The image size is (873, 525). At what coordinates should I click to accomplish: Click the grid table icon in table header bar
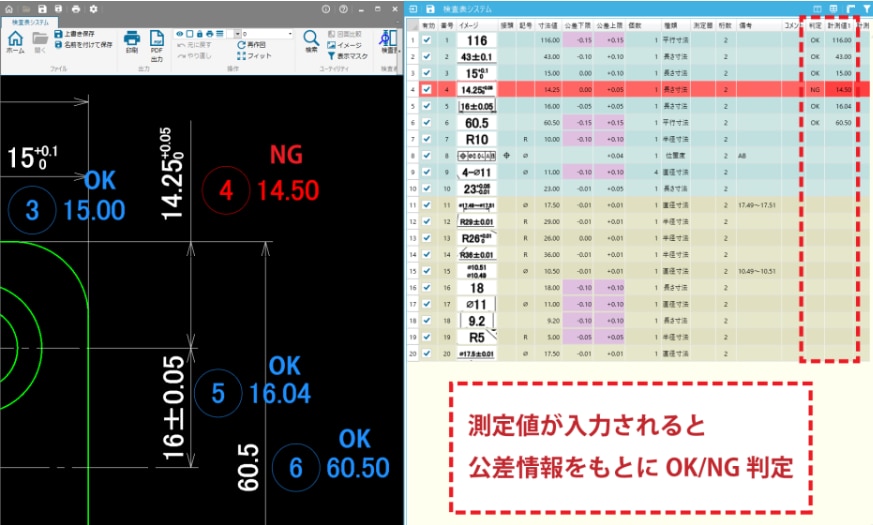(833, 9)
